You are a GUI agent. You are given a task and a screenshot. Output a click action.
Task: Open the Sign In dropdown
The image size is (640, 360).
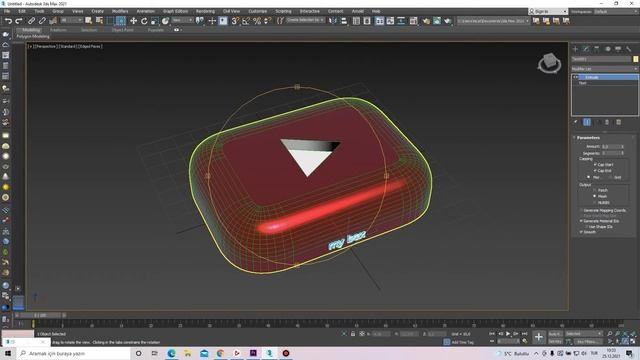[x=548, y=11]
